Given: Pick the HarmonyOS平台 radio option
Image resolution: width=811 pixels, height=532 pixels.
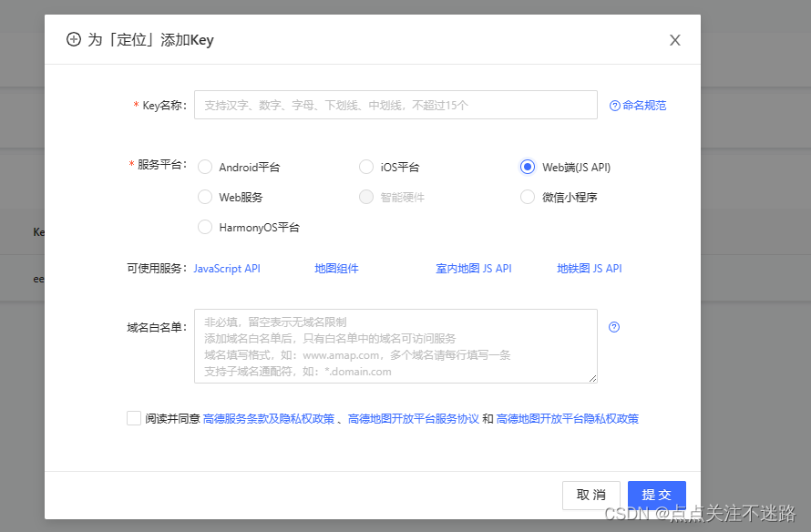Looking at the screenshot, I should coord(205,227).
